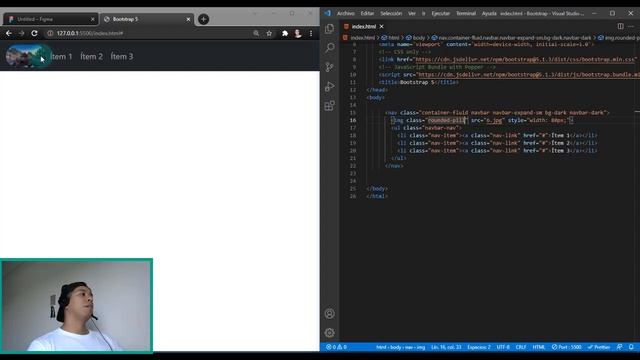Open the Selección menu

391,13
